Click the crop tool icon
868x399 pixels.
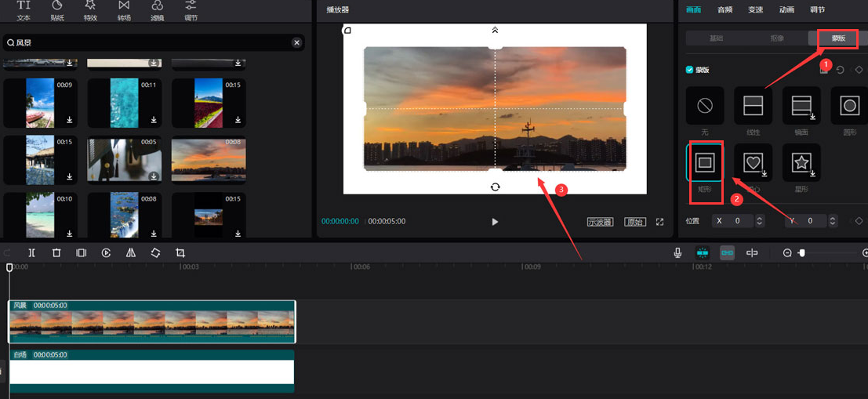pos(180,253)
